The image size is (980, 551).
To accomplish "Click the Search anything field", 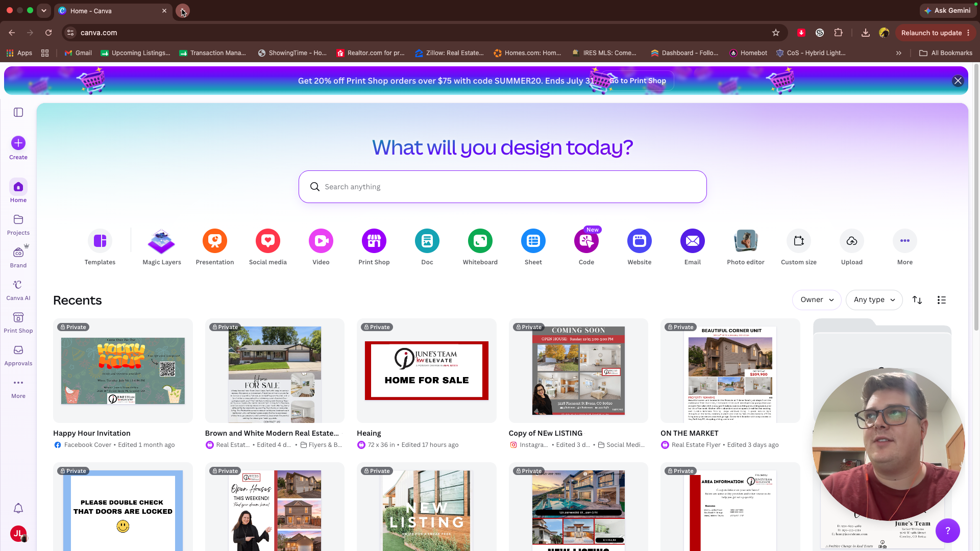I will coord(503,187).
